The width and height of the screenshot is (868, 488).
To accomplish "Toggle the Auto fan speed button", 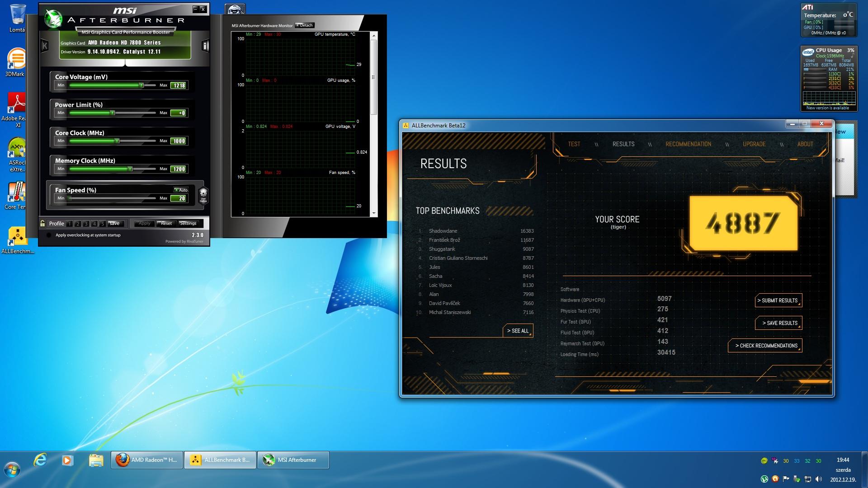I will [x=181, y=190].
